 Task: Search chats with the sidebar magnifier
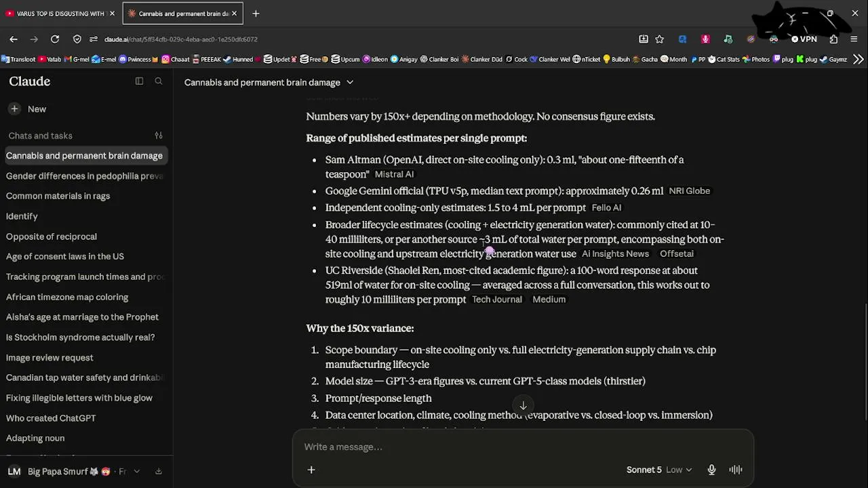pyautogui.click(x=159, y=81)
